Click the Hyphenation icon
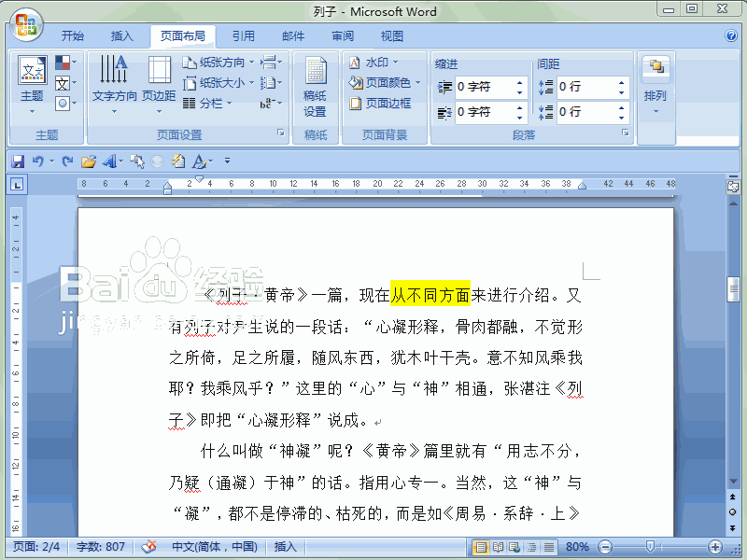Viewport: 747px width, 560px height. pos(271,103)
